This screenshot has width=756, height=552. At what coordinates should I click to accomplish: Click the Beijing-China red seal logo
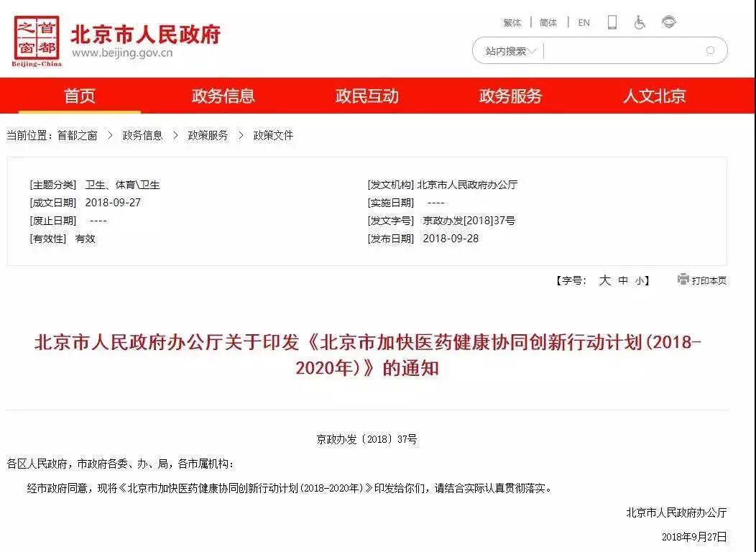37,41
